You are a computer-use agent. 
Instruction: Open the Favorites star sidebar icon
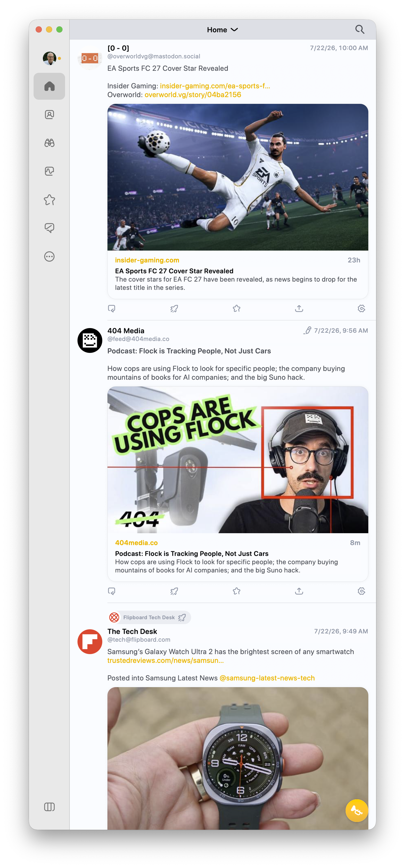click(49, 199)
